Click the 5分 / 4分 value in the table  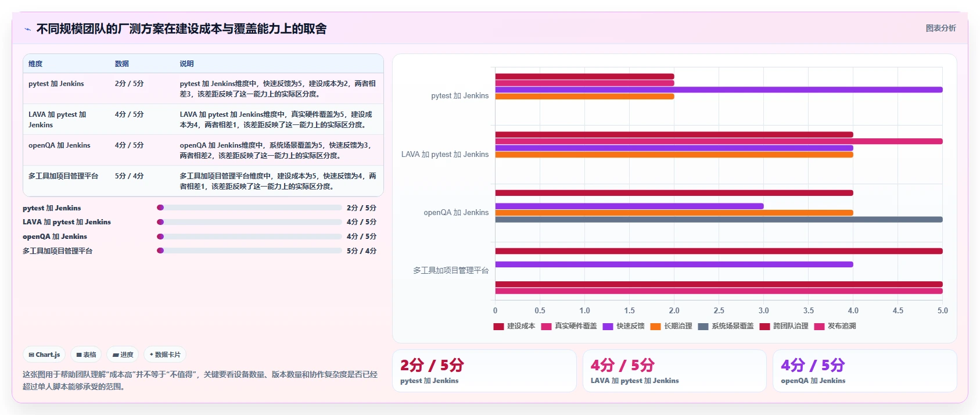[129, 176]
